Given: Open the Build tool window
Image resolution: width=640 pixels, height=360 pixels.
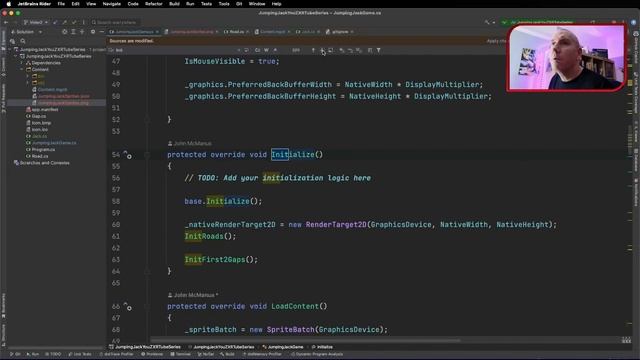Looking at the screenshot, I should [227, 354].
